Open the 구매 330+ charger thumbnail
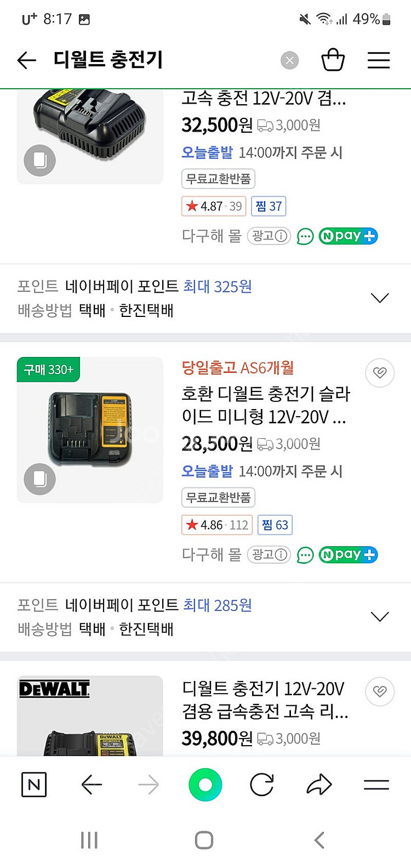Screen dimensions: 411x868 pos(90,430)
